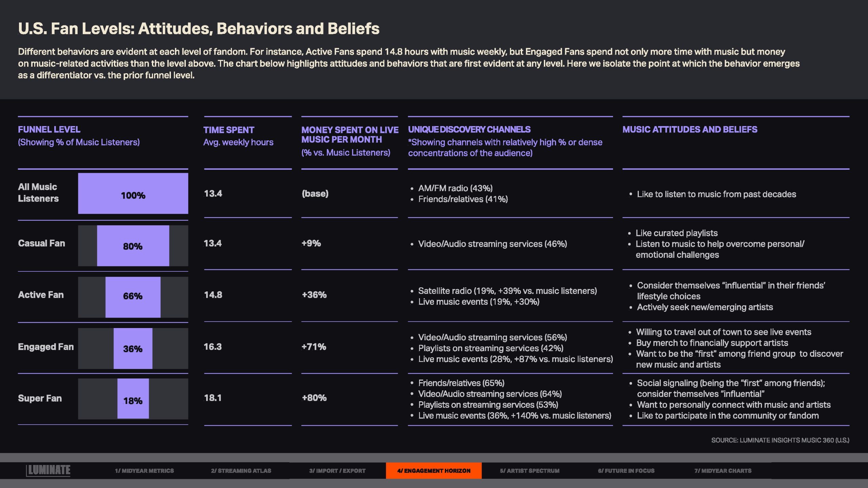Switch to Streaming Atlas section
Viewport: 868px width, 488px height.
pyautogui.click(x=241, y=471)
